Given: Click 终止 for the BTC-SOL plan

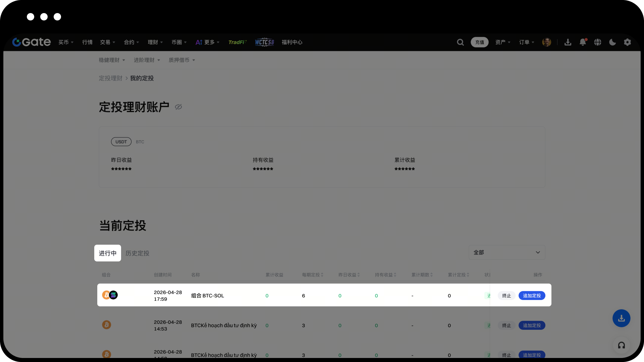Looking at the screenshot, I should pos(506,296).
